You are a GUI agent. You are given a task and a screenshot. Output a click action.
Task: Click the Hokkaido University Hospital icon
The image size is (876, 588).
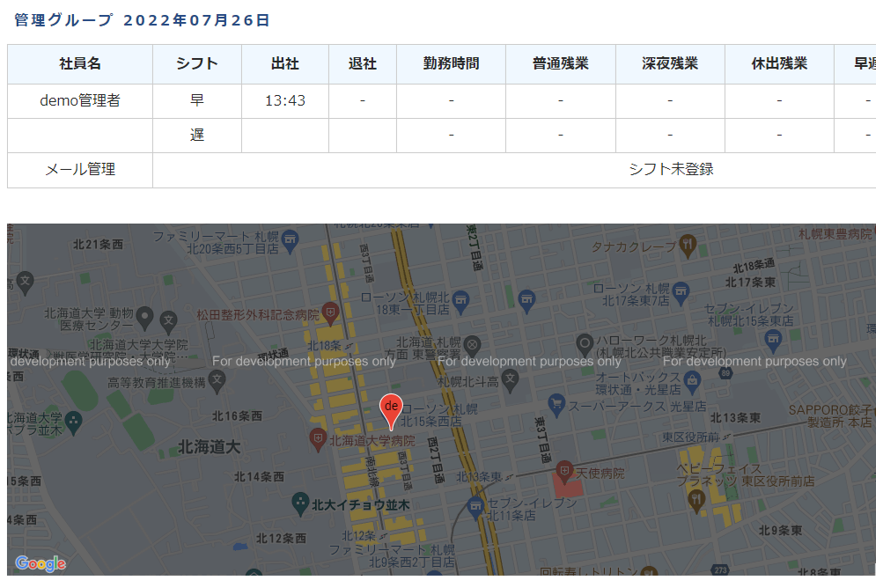[318, 439]
